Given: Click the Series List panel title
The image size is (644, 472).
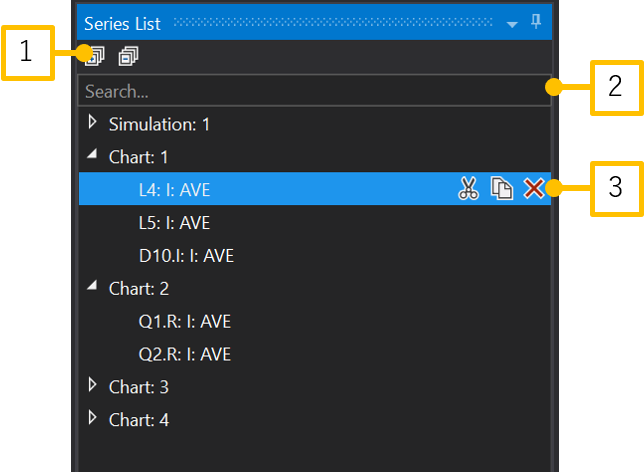Looking at the screenshot, I should 124,22.
